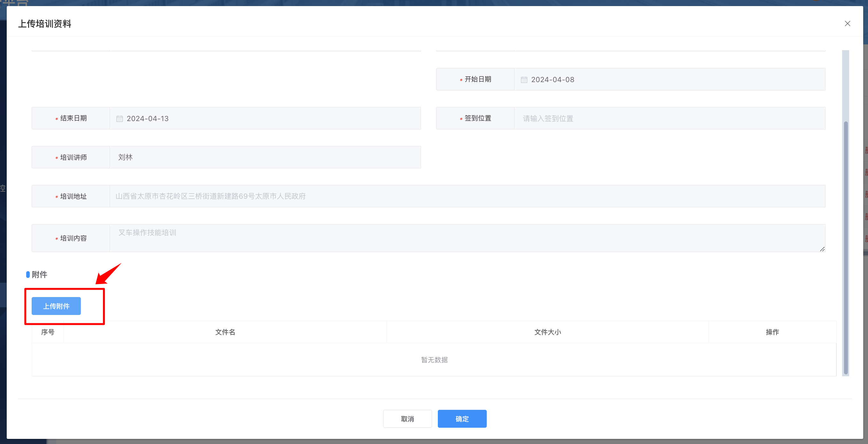
Task: Click calendar icon in end date field
Action: pyautogui.click(x=119, y=119)
